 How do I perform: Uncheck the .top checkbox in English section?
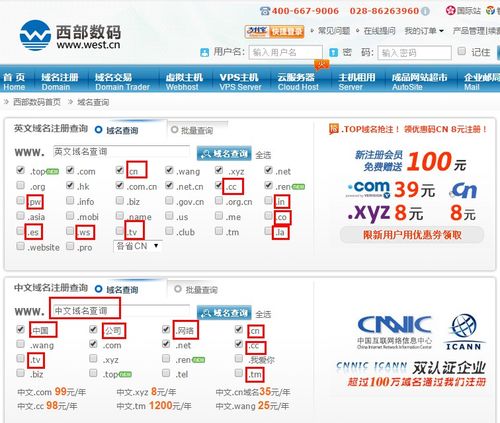[x=21, y=170]
